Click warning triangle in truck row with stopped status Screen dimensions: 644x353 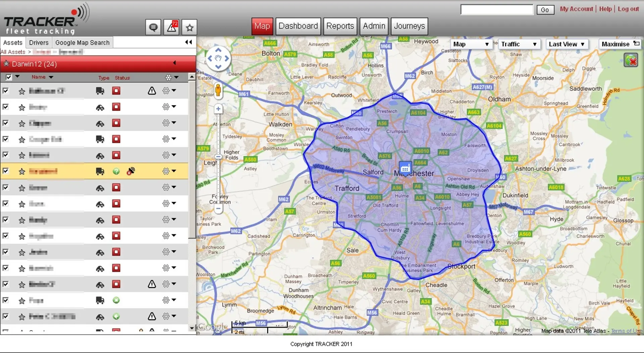pyautogui.click(x=152, y=91)
